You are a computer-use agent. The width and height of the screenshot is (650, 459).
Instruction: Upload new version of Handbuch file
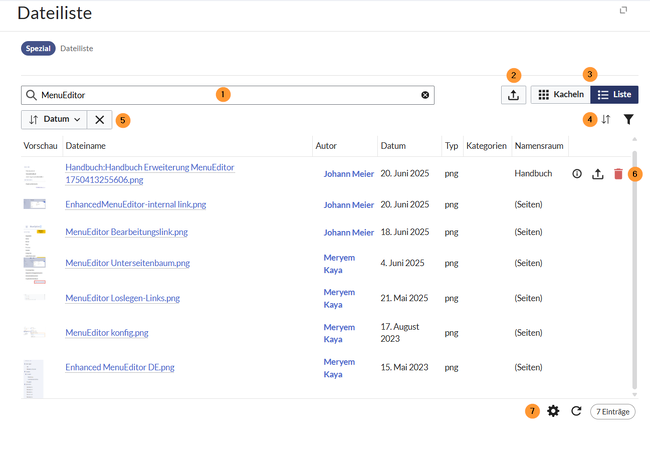coord(598,174)
